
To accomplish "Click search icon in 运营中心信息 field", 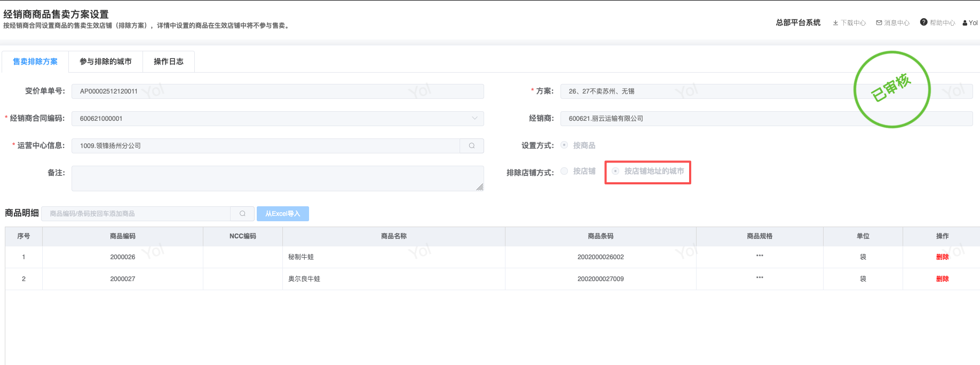I will point(472,146).
